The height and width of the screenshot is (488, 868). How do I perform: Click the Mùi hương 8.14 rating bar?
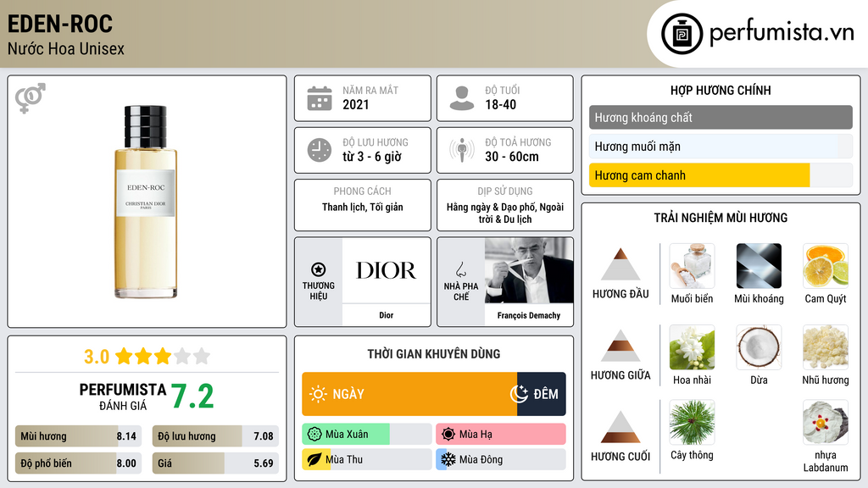pyautogui.click(x=79, y=436)
